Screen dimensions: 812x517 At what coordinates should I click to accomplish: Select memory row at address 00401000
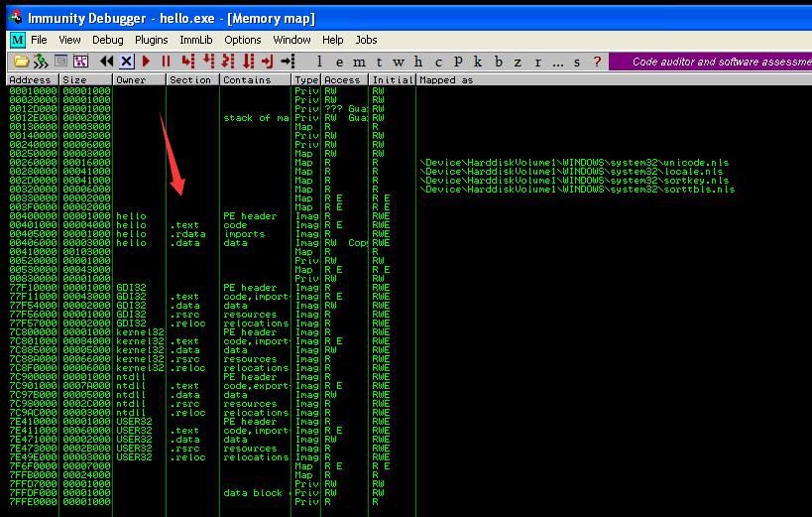coord(409,225)
